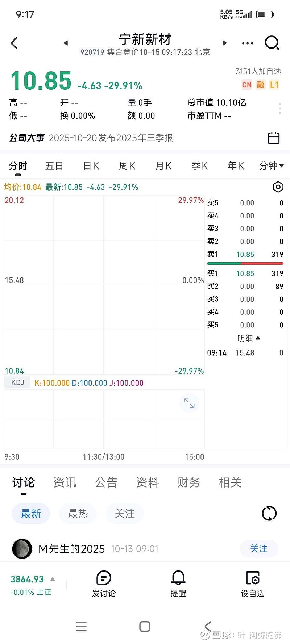Select the 关注 filter chip

tap(125, 513)
